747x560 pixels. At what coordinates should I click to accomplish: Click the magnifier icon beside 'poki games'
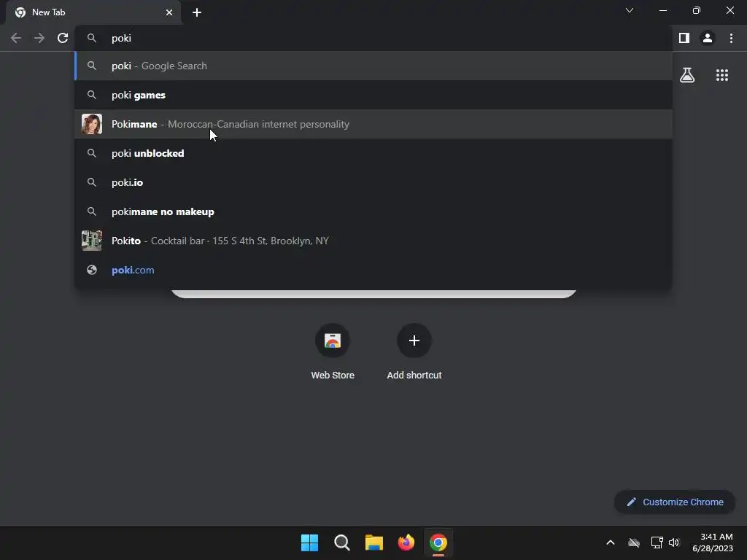click(x=91, y=95)
